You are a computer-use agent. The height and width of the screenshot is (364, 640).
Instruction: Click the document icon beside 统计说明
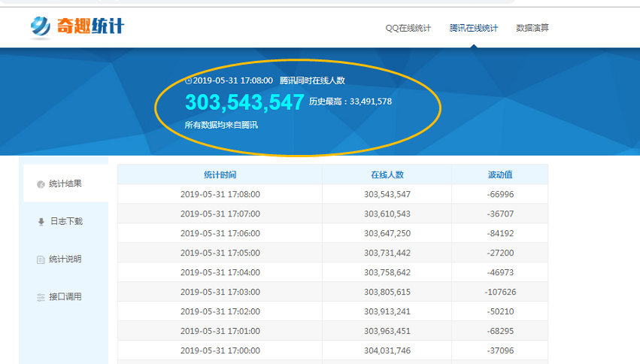pos(41,259)
